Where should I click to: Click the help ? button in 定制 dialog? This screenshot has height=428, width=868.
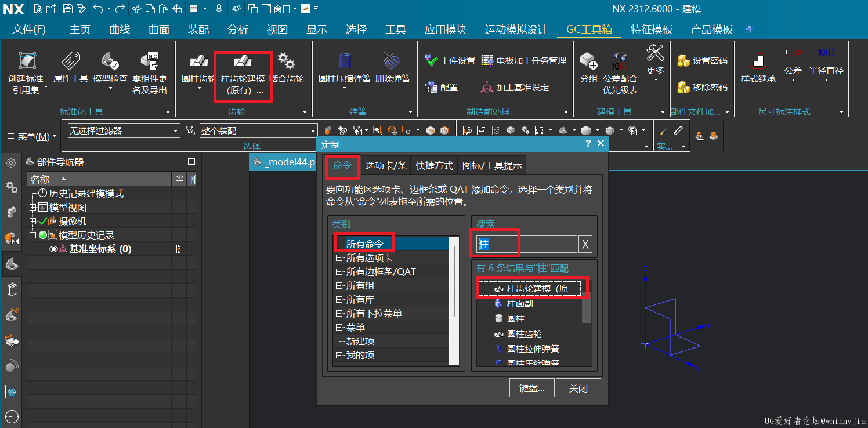(x=588, y=143)
